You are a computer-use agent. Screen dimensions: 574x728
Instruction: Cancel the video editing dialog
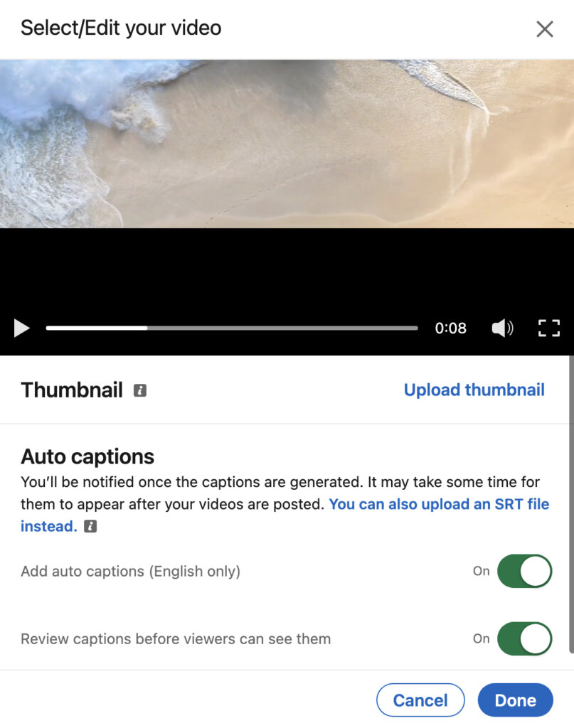pos(420,700)
